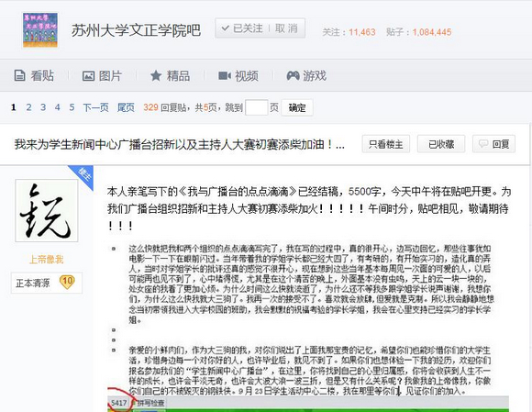Click the thread title 我来为学生新闻中心广播台招新
532x412 pixels.
click(x=179, y=144)
